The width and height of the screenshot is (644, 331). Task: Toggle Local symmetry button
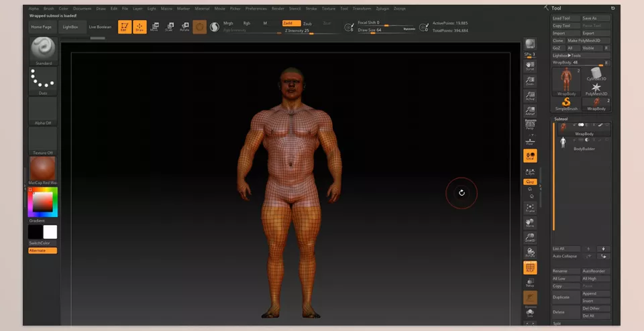pos(530,156)
